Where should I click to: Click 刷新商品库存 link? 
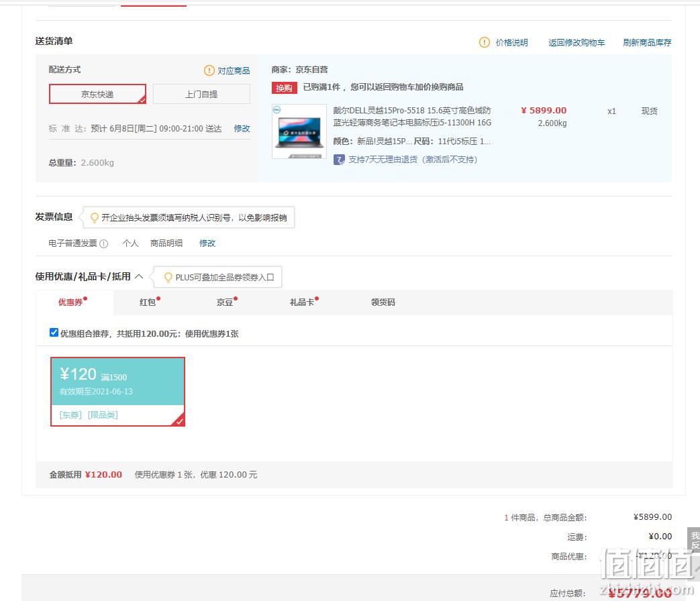pos(647,43)
